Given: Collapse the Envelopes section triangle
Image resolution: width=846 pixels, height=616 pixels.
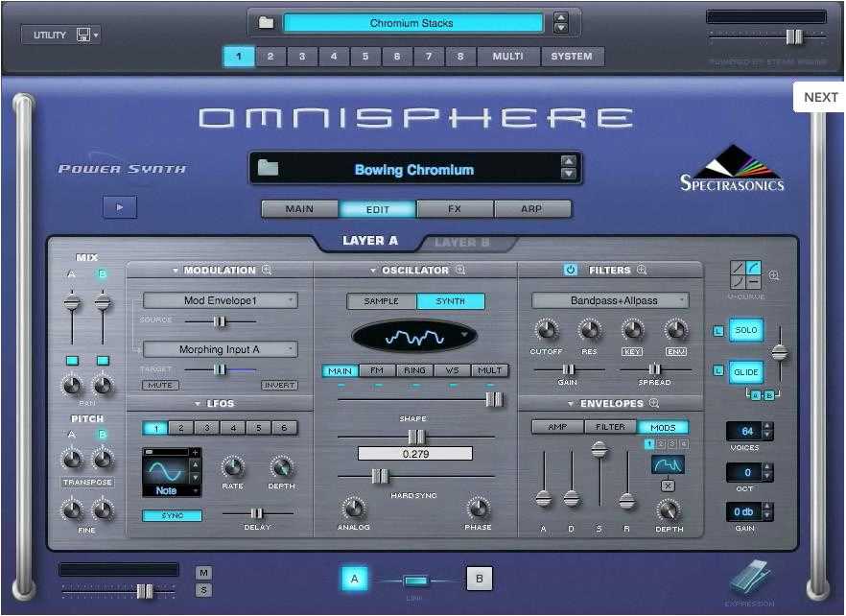Looking at the screenshot, I should [x=571, y=403].
